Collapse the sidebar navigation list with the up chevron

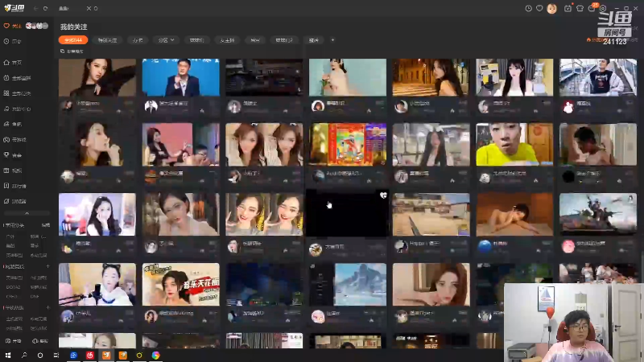pos(27,213)
